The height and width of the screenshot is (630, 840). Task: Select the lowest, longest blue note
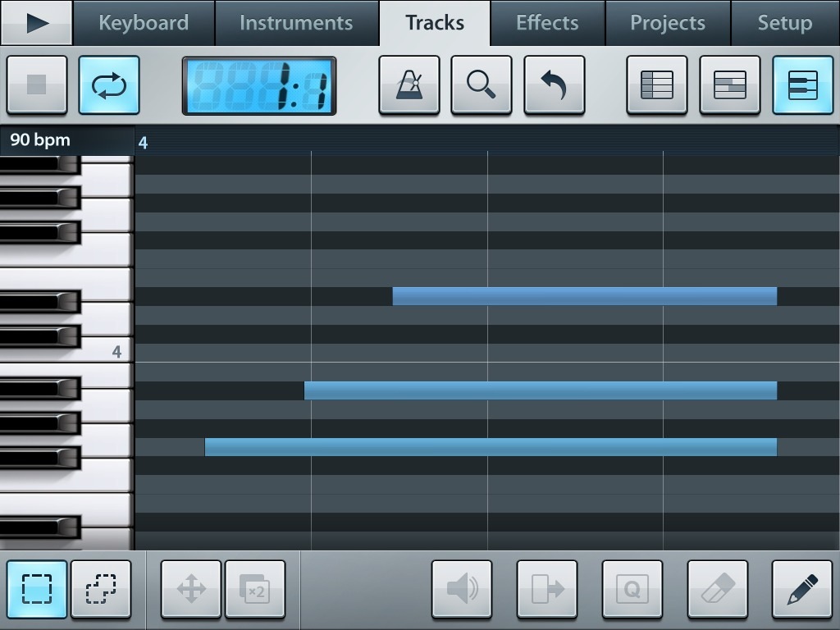click(491, 447)
